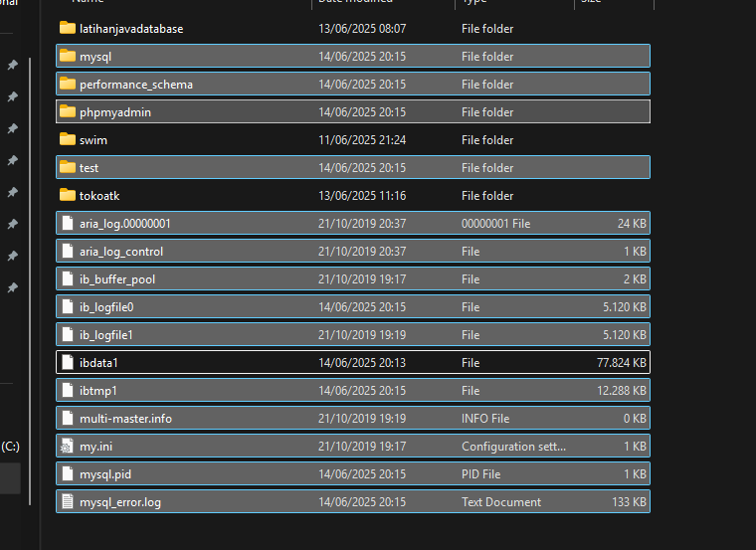
Task: Click the phpmyadmin folder icon
Action: 68,111
